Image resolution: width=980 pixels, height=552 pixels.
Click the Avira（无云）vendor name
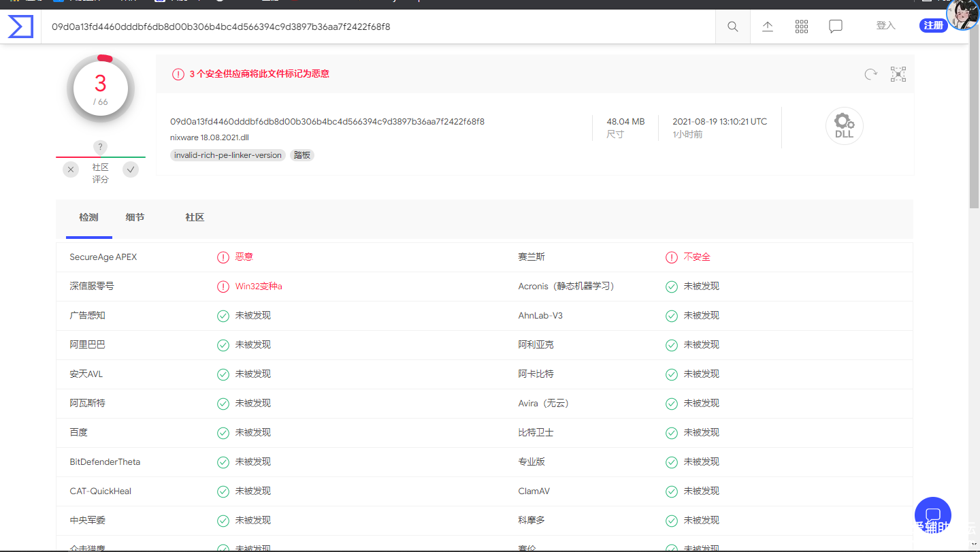pos(544,404)
